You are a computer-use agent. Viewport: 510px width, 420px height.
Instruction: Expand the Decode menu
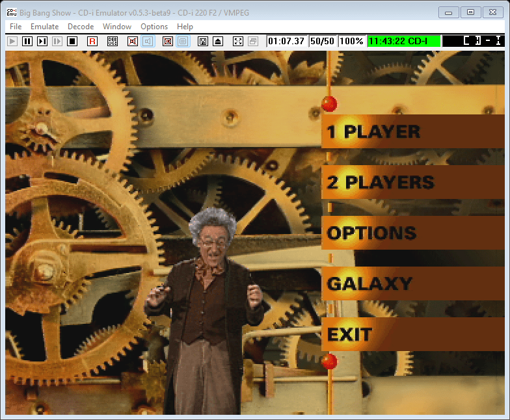click(81, 27)
